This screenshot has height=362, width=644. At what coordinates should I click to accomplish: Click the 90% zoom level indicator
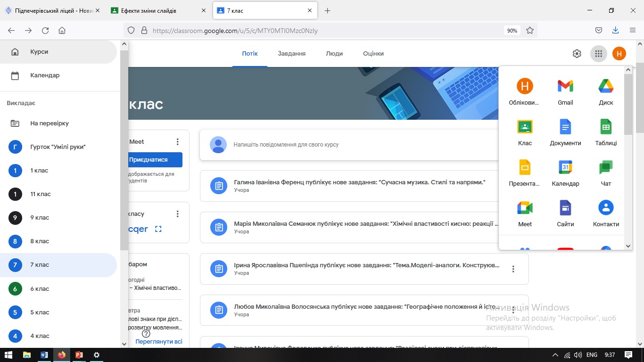pyautogui.click(x=512, y=30)
